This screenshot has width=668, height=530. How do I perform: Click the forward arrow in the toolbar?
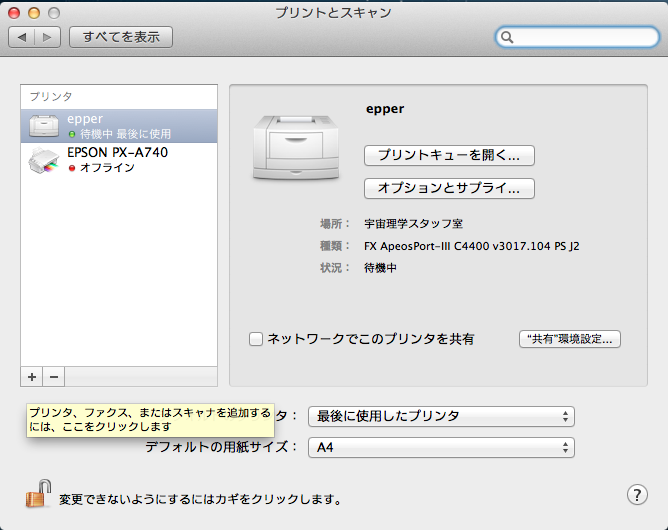point(48,37)
